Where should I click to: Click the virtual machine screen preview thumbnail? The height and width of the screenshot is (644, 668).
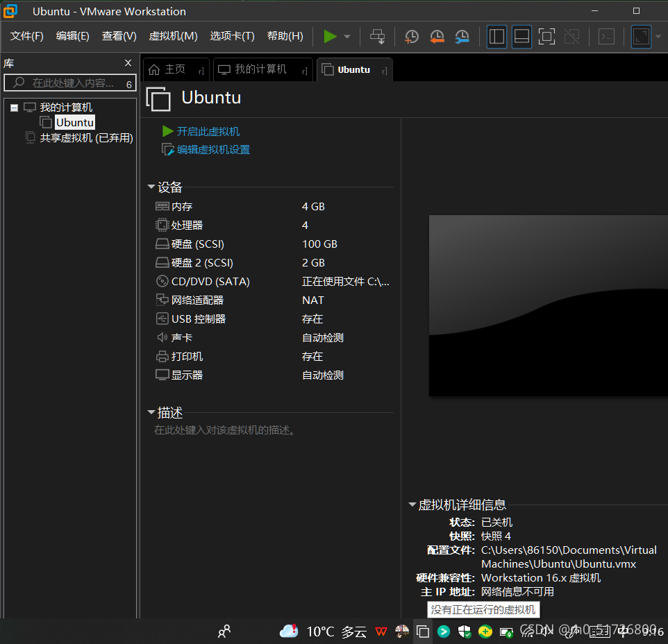(549, 305)
